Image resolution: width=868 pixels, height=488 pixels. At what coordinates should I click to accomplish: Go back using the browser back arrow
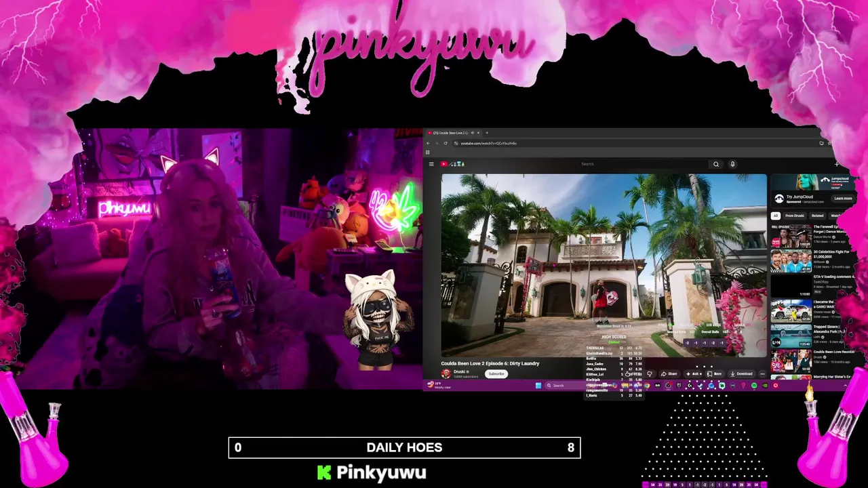428,143
